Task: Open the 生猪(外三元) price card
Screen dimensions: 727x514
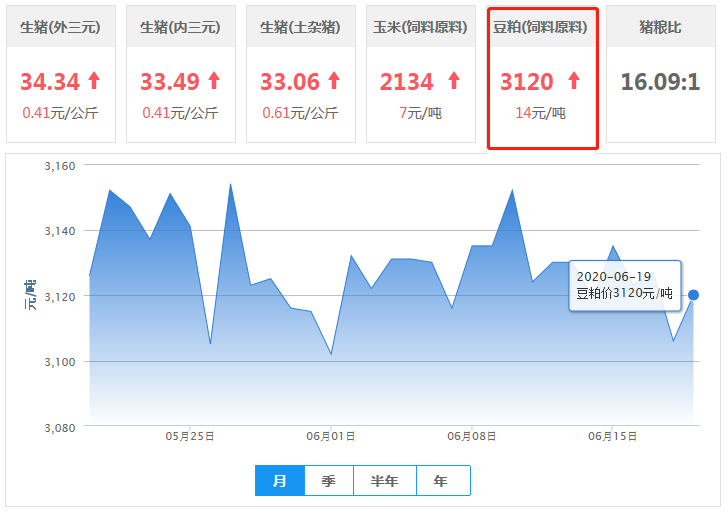Action: click(61, 74)
